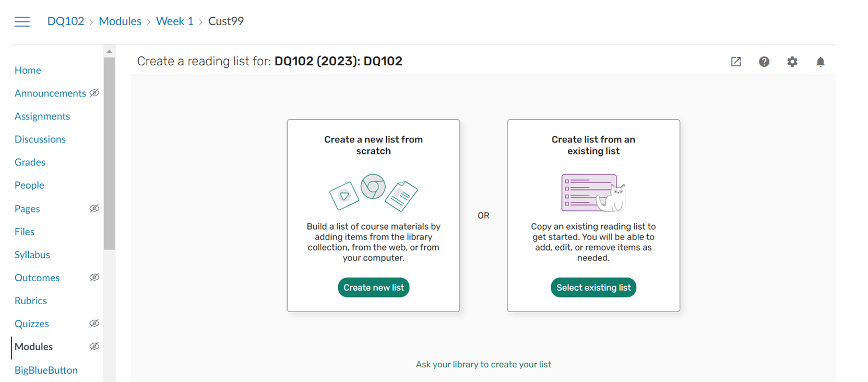This screenshot has width=868, height=382.
Task: Open the hamburger navigation menu
Action: coord(22,21)
